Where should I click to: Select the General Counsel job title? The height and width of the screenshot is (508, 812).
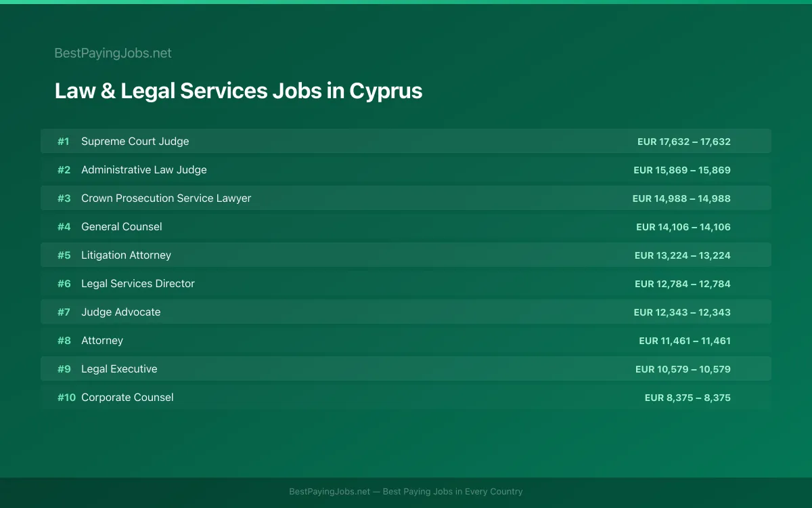(x=122, y=227)
